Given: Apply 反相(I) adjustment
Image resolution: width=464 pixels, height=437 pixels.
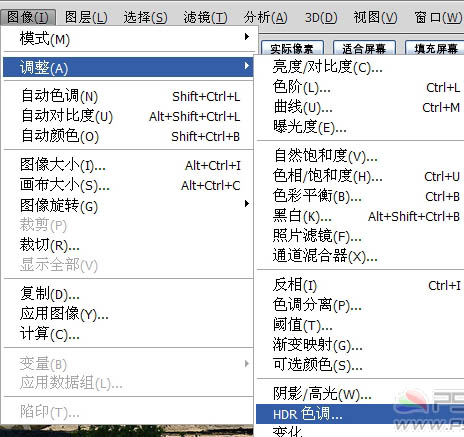Looking at the screenshot, I should (360, 285).
